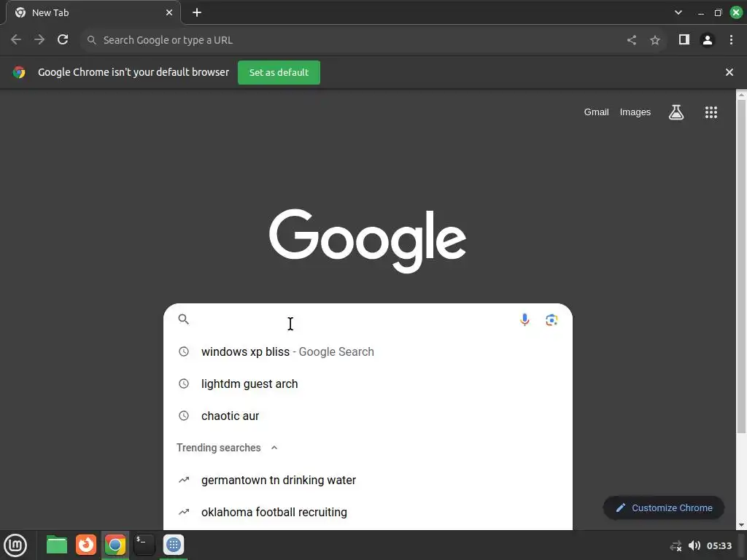The image size is (747, 560).
Task: Focus the address bar URL field
Action: 352,40
